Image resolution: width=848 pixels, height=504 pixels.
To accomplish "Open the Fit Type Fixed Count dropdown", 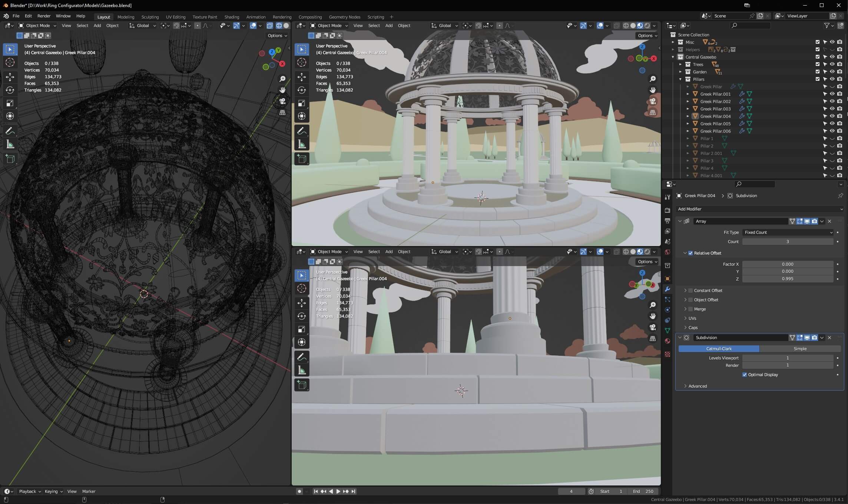I will 788,232.
